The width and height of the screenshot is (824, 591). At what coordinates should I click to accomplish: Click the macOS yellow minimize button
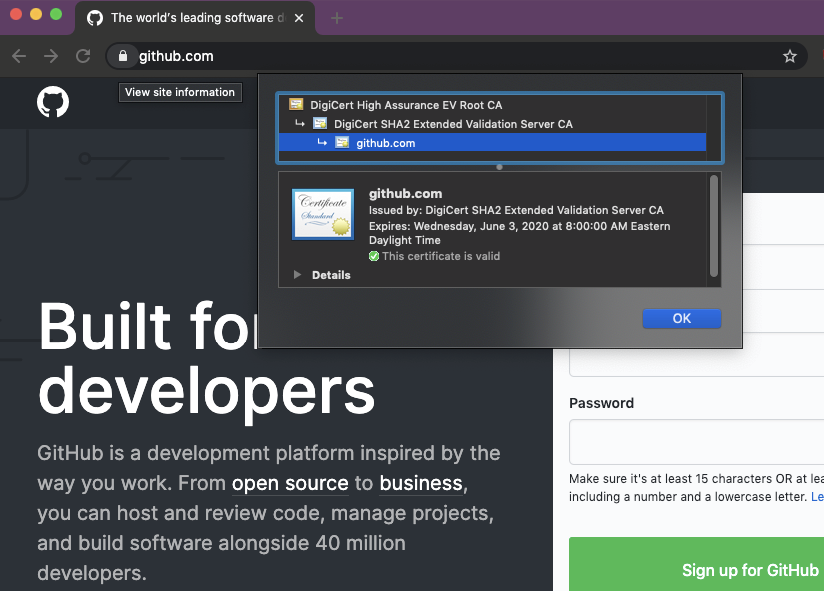[x=36, y=15]
